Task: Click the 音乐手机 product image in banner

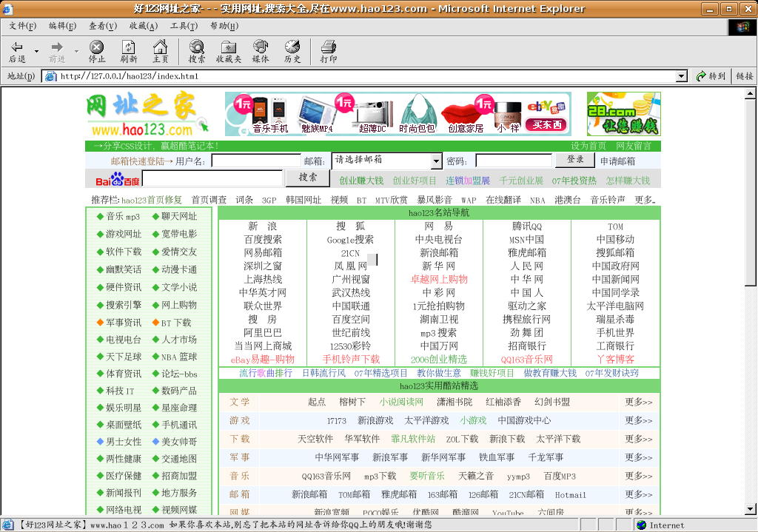Action: pos(269,115)
